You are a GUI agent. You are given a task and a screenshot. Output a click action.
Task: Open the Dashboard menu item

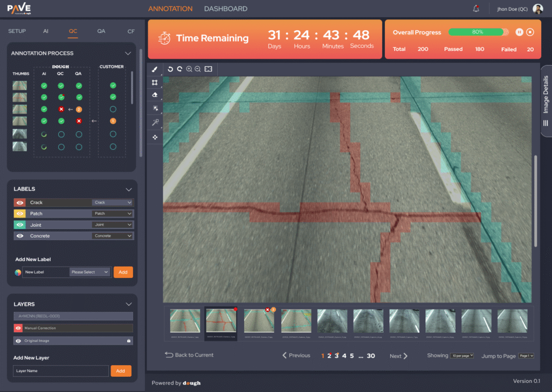[225, 9]
